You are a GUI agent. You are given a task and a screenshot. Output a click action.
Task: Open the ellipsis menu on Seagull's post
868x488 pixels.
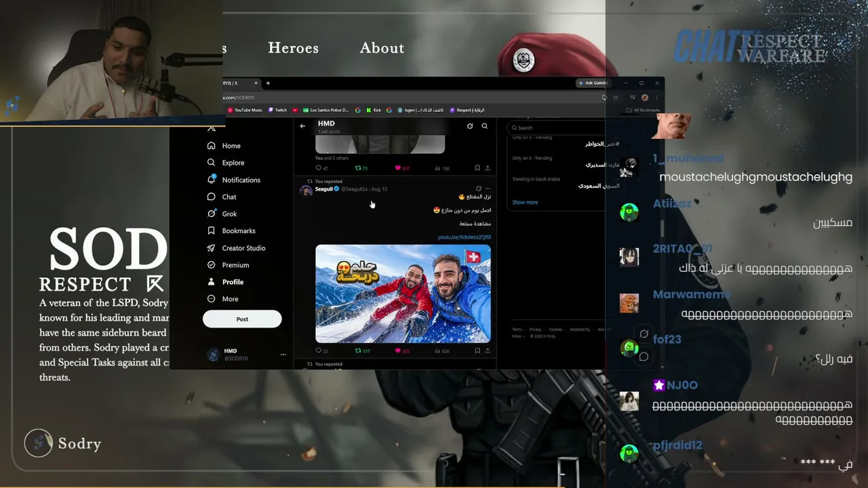[488, 188]
